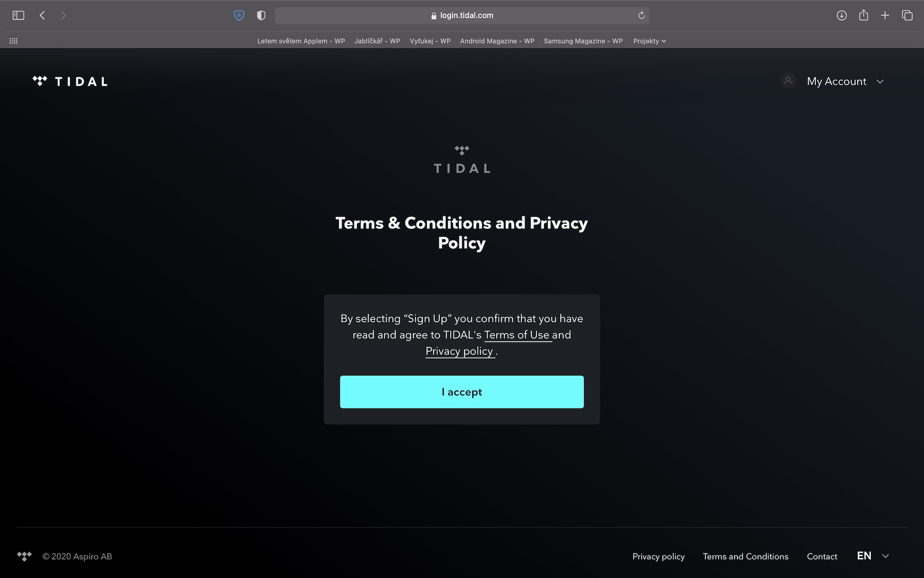Open a new tab with plus icon

885,16
